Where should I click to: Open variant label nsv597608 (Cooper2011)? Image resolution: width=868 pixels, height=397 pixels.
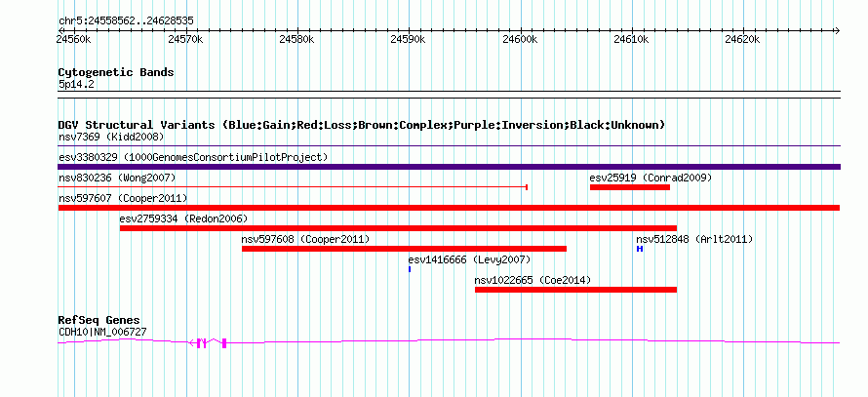[305, 239]
